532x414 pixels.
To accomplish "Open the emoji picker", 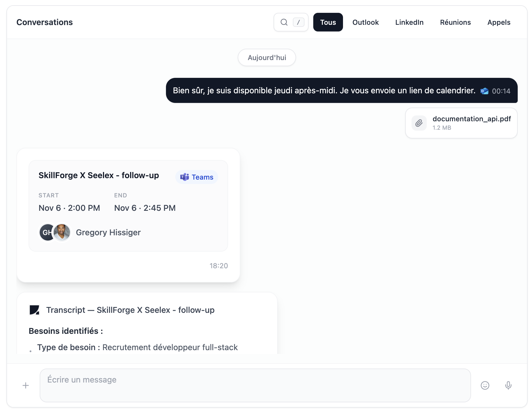I will [x=485, y=385].
